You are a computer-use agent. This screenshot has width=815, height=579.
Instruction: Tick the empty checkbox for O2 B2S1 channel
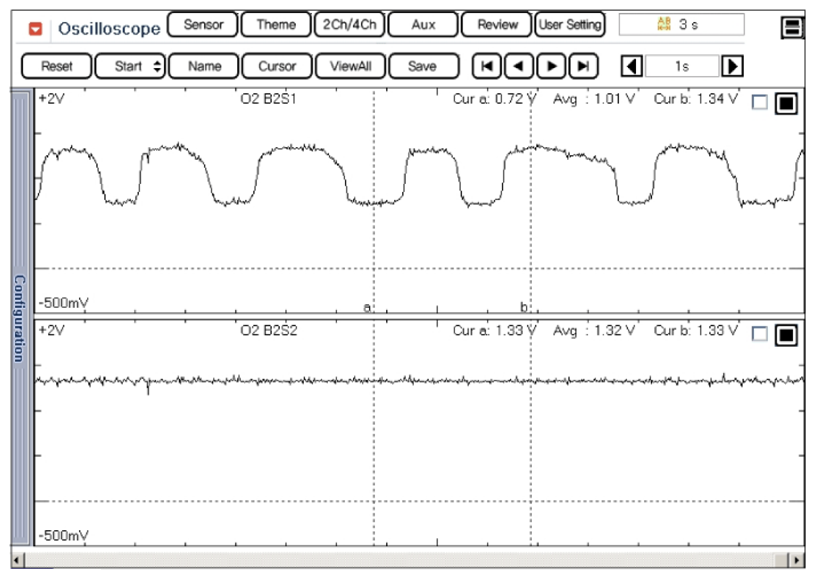click(760, 102)
